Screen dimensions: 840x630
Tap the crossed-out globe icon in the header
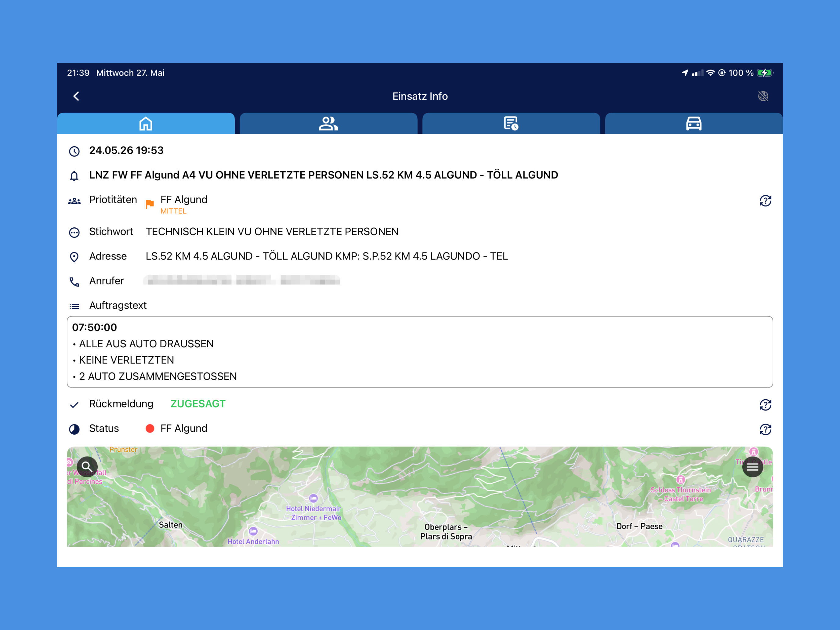763,96
